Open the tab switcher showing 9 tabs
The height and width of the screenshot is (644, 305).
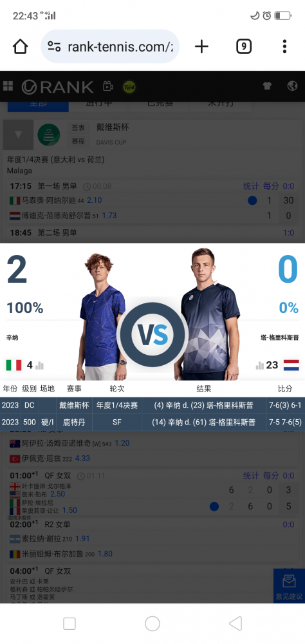tap(244, 46)
